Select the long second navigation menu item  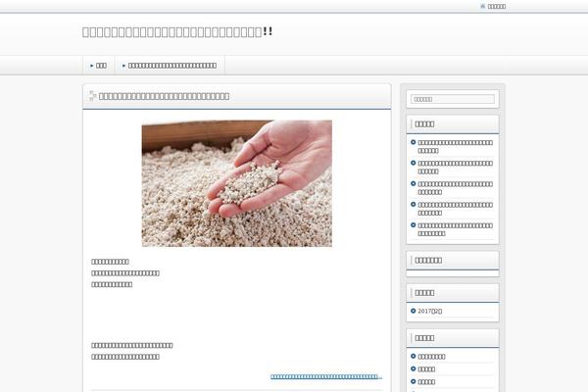(170, 66)
